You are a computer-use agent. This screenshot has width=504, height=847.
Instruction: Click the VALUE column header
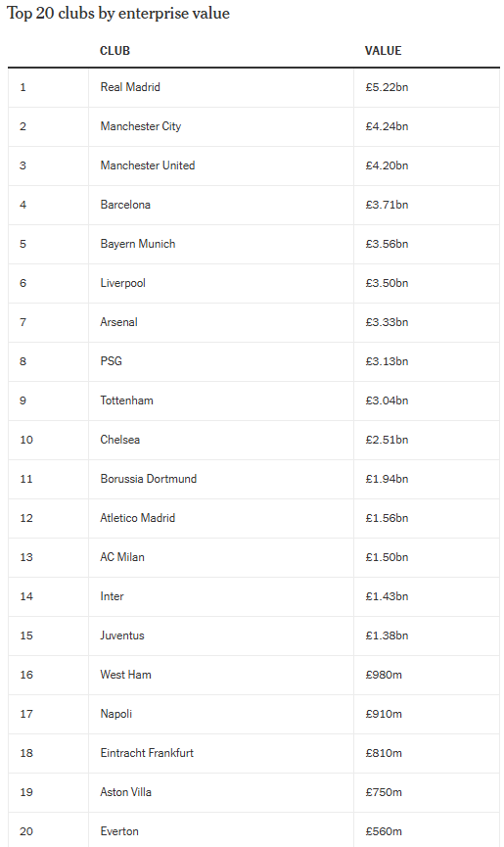coord(383,51)
